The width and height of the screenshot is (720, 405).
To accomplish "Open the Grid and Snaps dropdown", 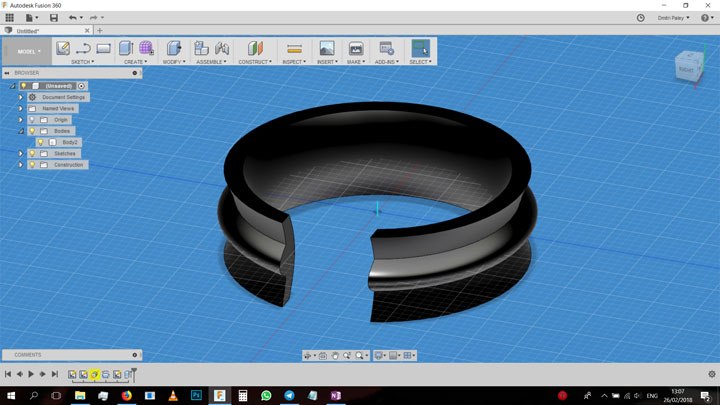I will click(395, 355).
